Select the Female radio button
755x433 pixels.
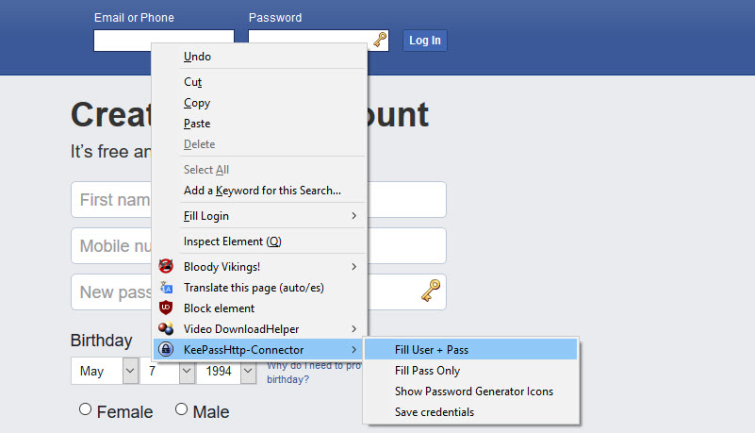point(85,409)
